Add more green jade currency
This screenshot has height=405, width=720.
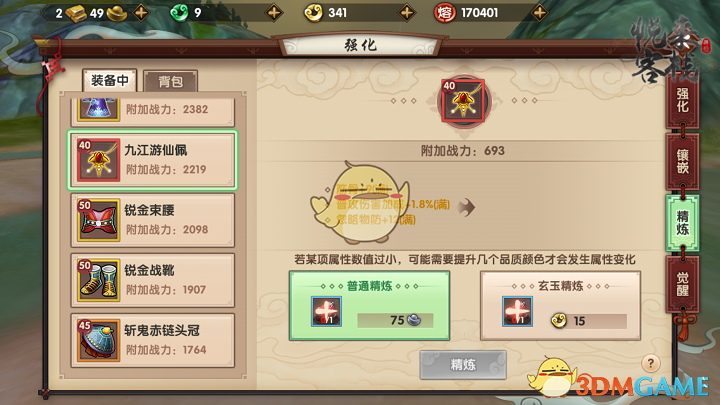click(274, 12)
